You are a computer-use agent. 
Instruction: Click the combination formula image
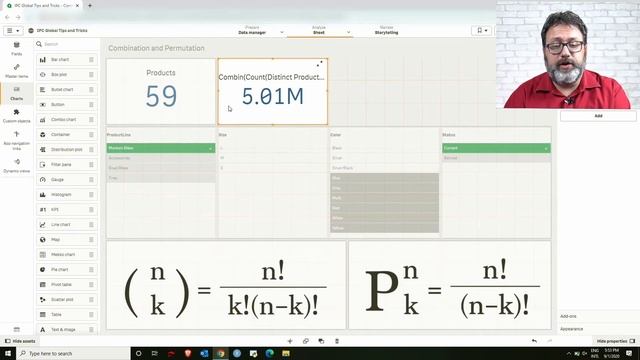[x=226, y=285]
